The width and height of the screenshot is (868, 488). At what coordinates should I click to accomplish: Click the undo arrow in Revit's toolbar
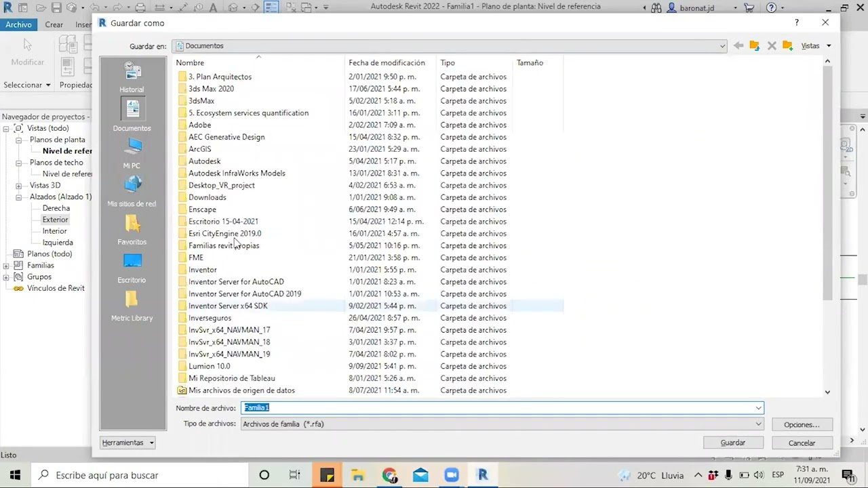(x=94, y=7)
